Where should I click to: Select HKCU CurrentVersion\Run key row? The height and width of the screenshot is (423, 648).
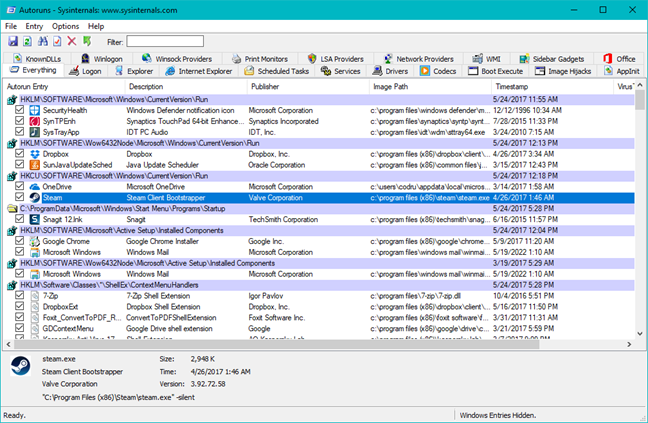320,176
